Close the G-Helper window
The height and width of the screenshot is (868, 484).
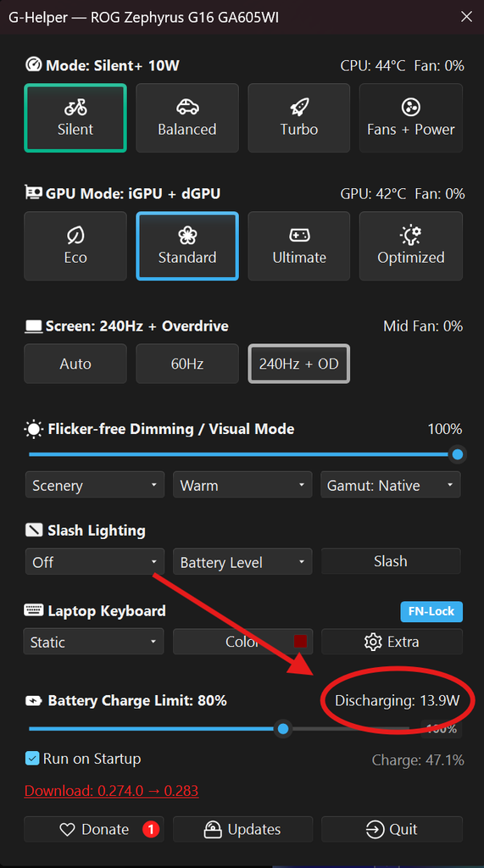(x=466, y=17)
